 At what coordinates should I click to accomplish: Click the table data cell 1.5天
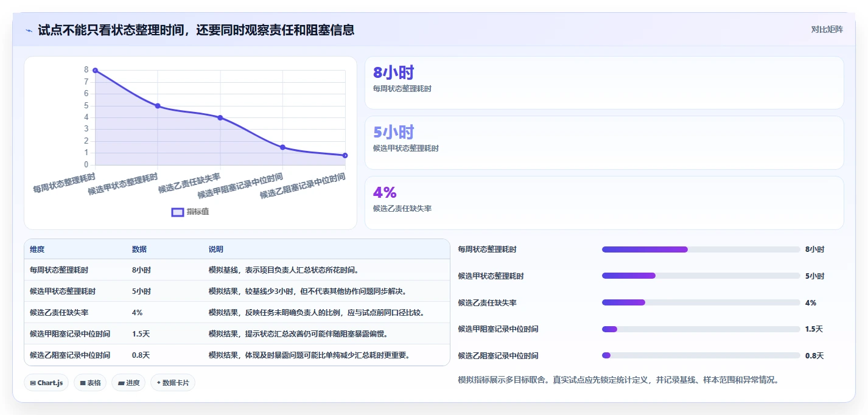[x=141, y=334]
